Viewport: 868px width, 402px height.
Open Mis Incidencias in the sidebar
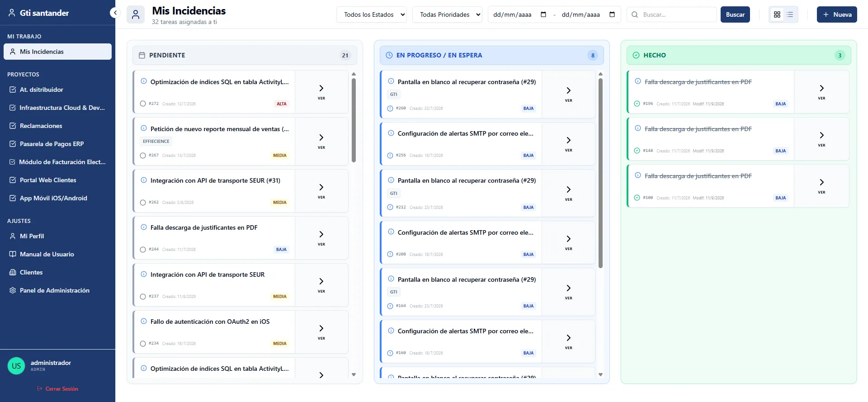pyautogui.click(x=57, y=52)
